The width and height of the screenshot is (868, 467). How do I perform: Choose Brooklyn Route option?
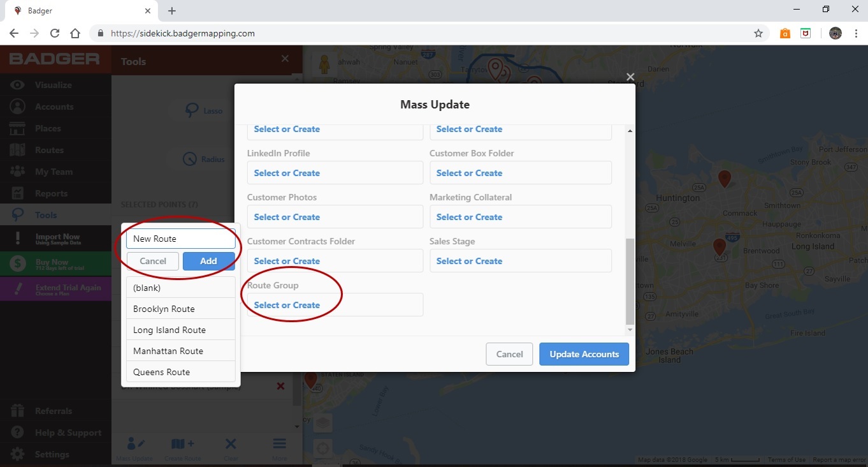coord(181,309)
